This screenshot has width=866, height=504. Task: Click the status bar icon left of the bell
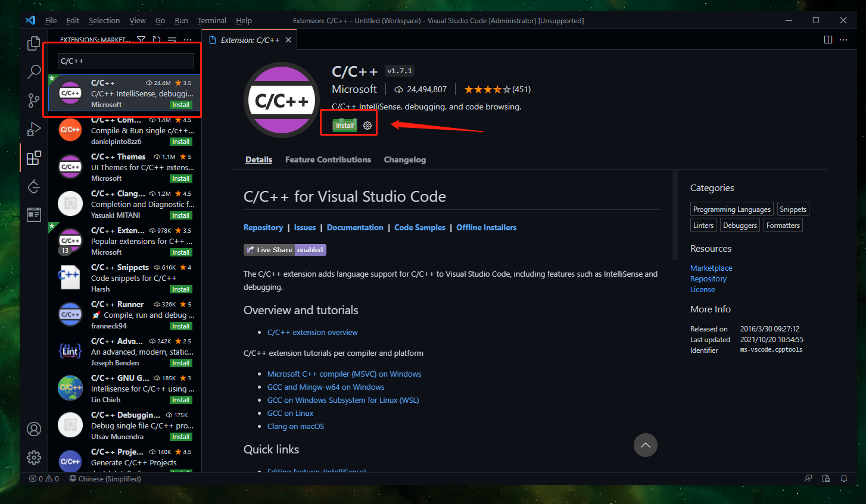tap(826, 478)
